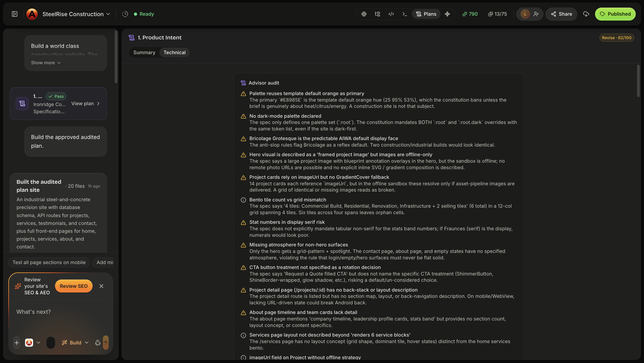Image resolution: width=644 pixels, height=363 pixels.
Task: Click the audit panel vertical scrollbar
Action: pyautogui.click(x=638, y=81)
